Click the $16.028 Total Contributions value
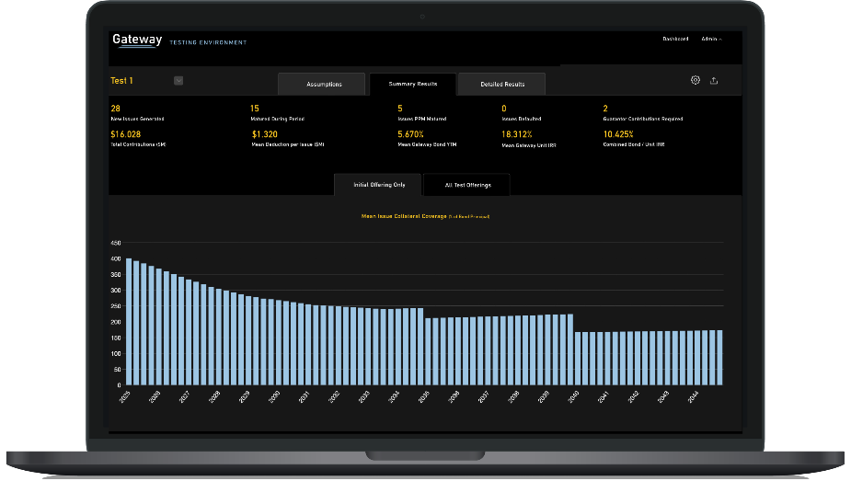The width and height of the screenshot is (851, 504). coord(125,134)
